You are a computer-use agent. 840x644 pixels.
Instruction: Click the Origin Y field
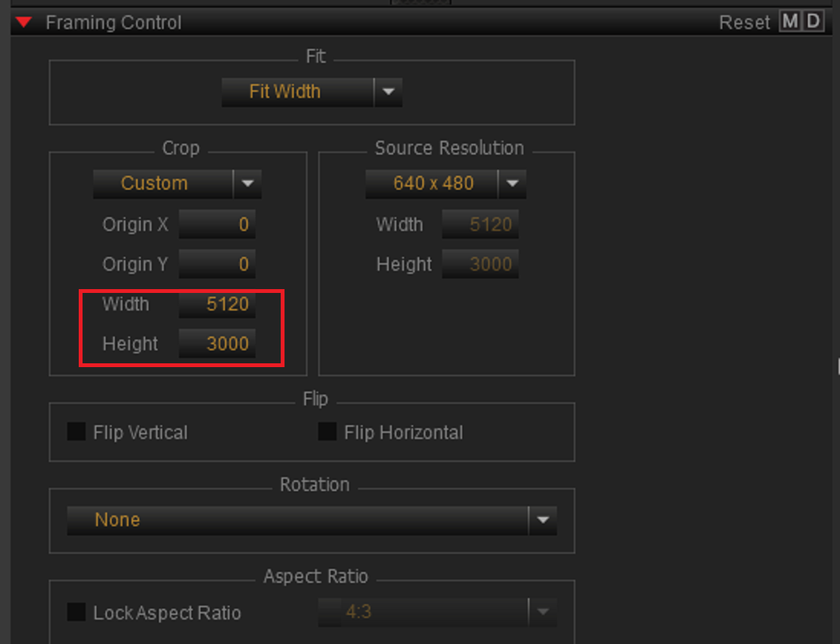(217, 264)
